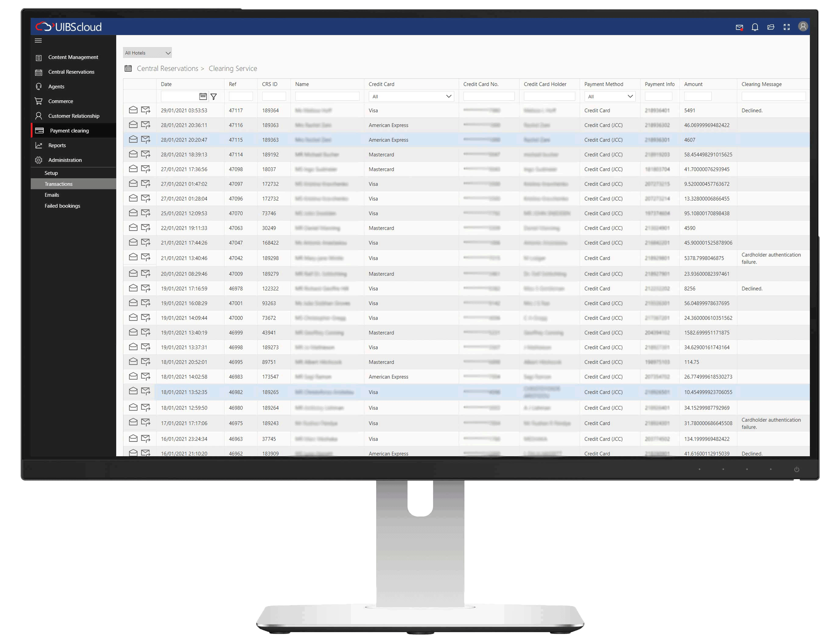The width and height of the screenshot is (840, 641).
Task: Open envelope icon for Ref 46963 row
Action: click(133, 438)
